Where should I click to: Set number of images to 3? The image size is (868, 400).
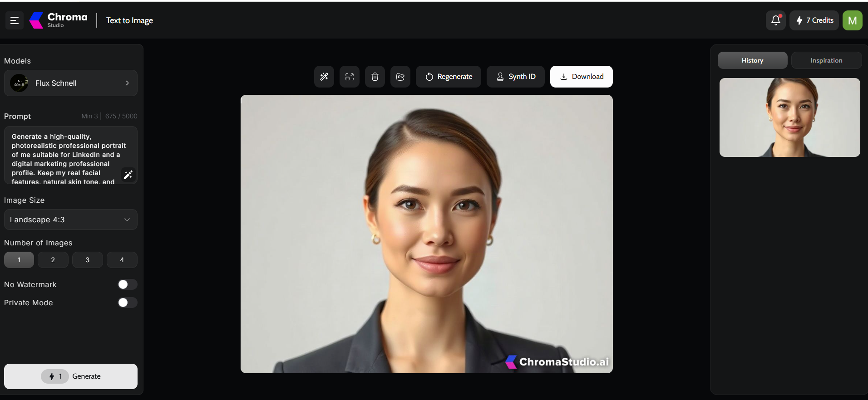click(88, 260)
